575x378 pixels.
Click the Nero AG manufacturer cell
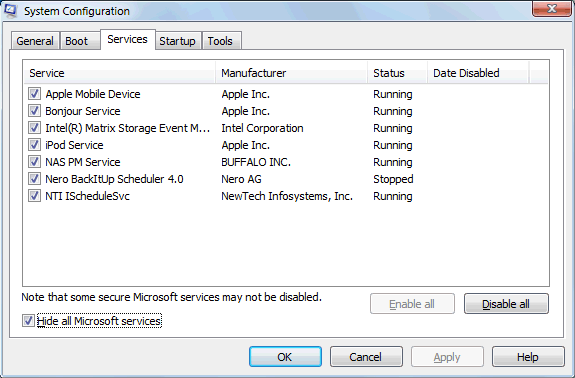(x=241, y=179)
